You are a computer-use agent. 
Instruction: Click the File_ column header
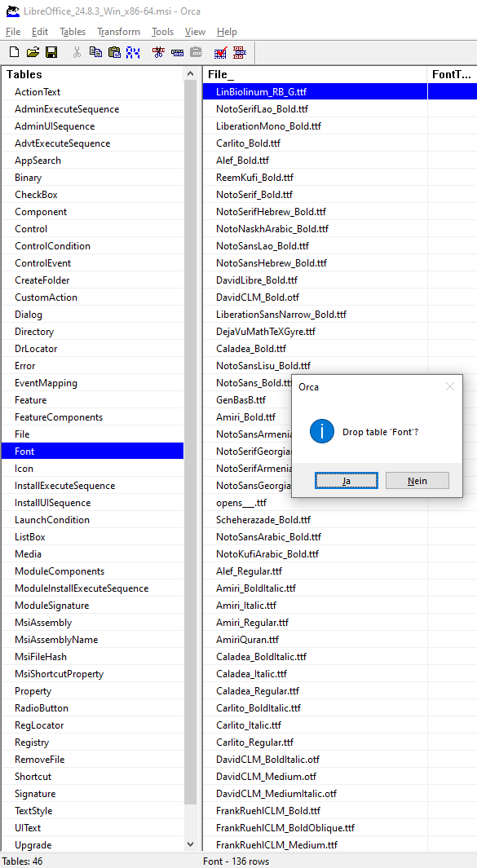point(315,74)
